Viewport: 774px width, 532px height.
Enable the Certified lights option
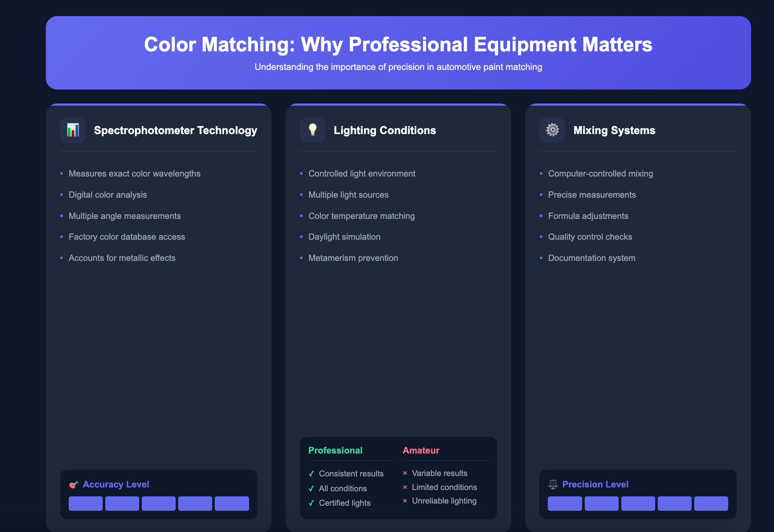(345, 503)
